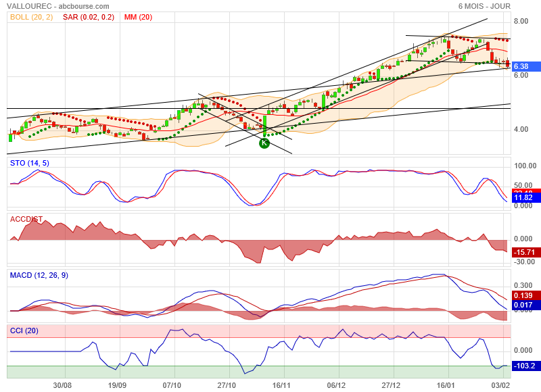This screenshot has height=392, width=541.
Task: Click the 06/12 date label
Action: (336, 385)
